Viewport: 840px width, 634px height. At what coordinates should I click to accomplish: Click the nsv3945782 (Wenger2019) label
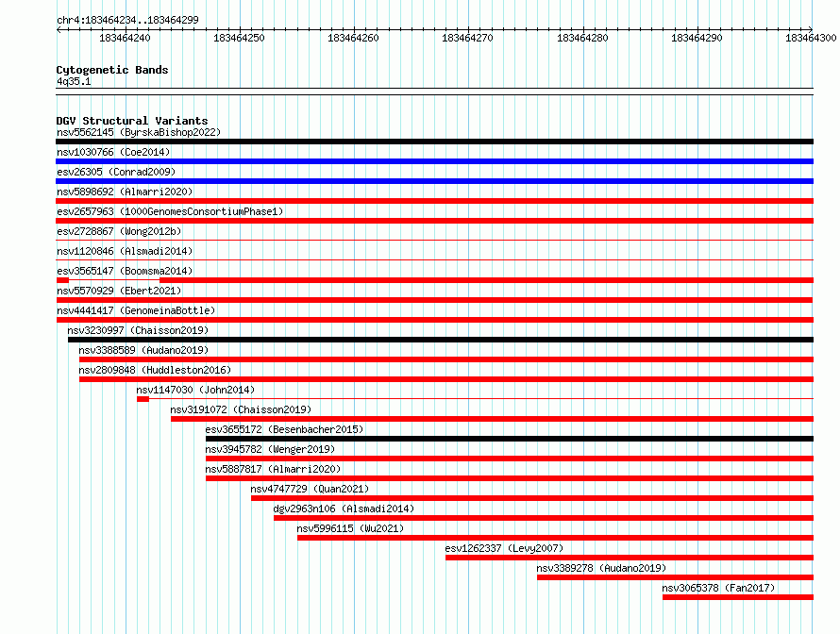point(270,449)
